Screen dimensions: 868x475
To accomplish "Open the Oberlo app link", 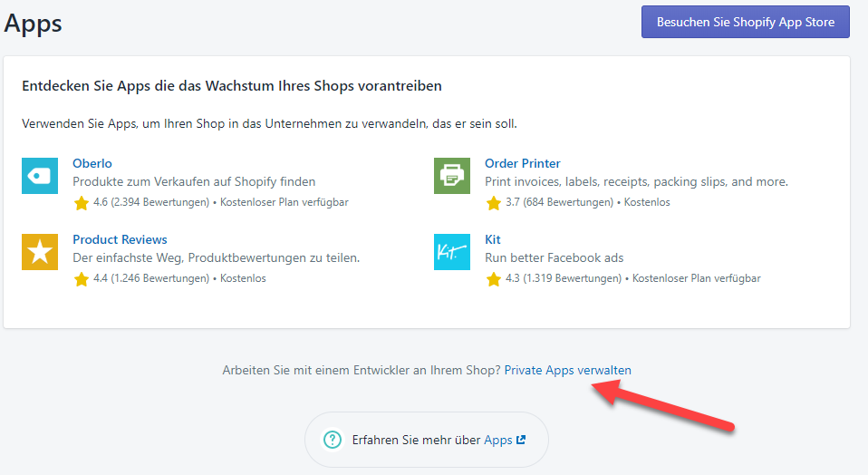I will [92, 163].
